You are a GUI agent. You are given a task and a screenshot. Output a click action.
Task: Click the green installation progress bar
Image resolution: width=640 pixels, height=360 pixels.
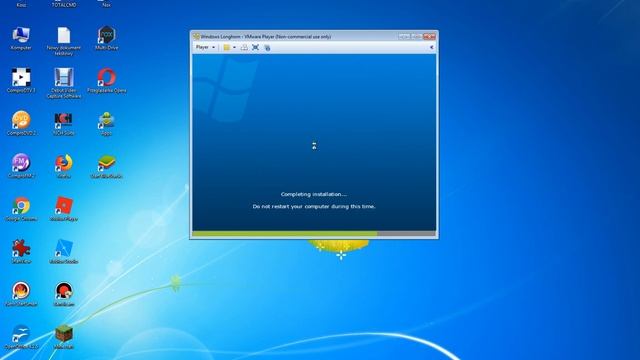285,234
